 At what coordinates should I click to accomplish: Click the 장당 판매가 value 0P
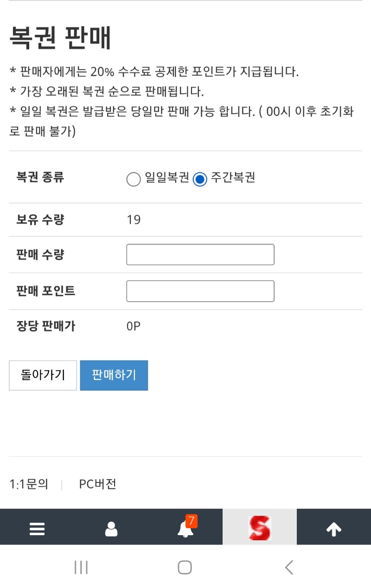pos(134,326)
